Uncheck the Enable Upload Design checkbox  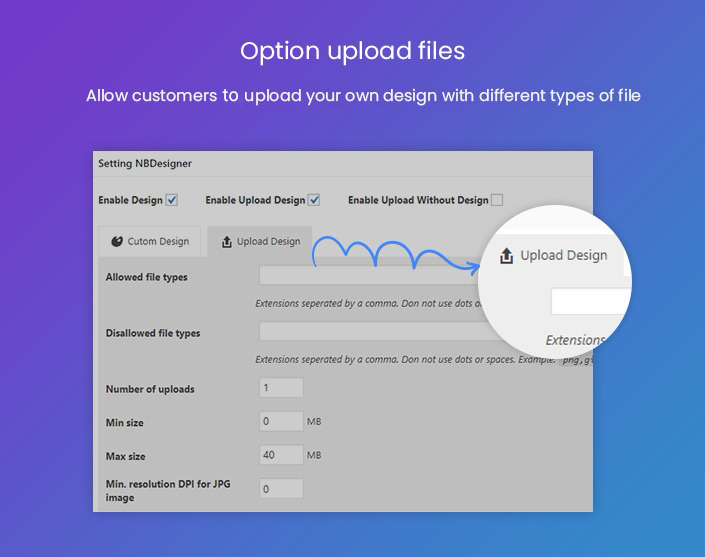[314, 200]
